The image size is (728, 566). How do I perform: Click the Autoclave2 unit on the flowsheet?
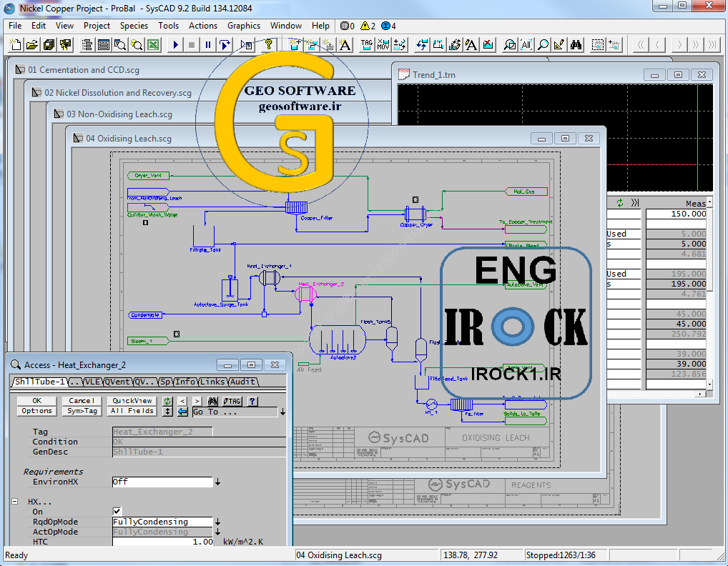(338, 340)
